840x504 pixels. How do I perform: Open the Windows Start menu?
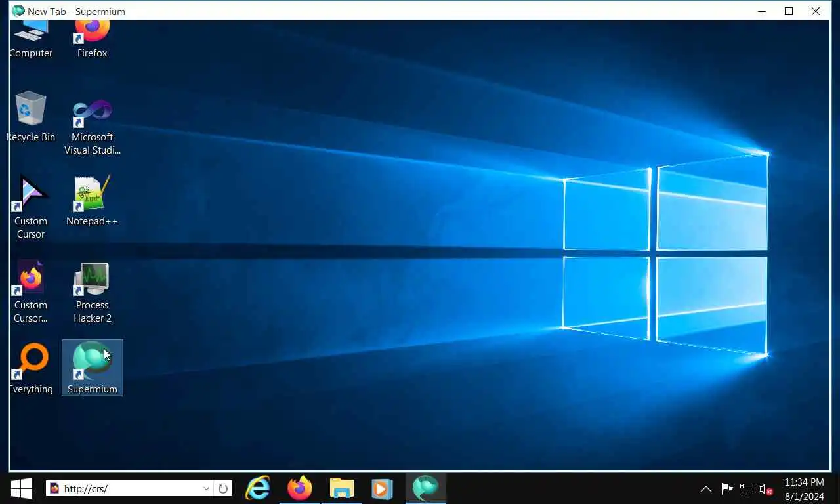pos(22,488)
